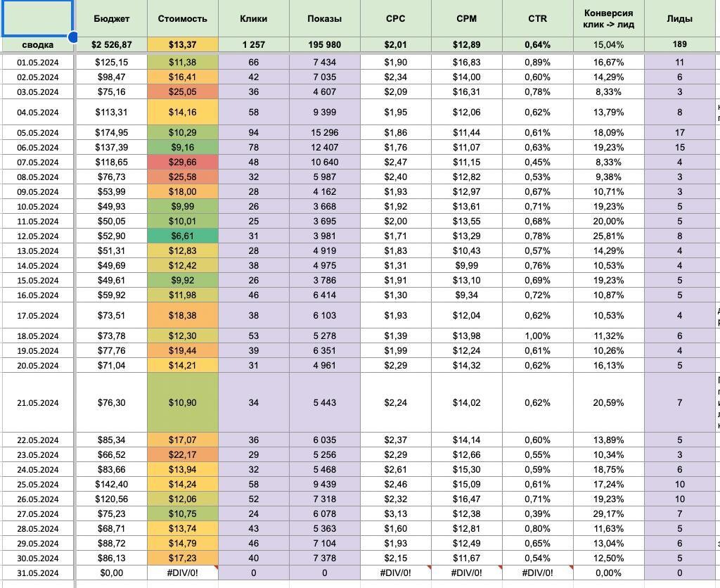Select the date cell 21.05.2024
The height and width of the screenshot is (588, 720).
(38, 403)
